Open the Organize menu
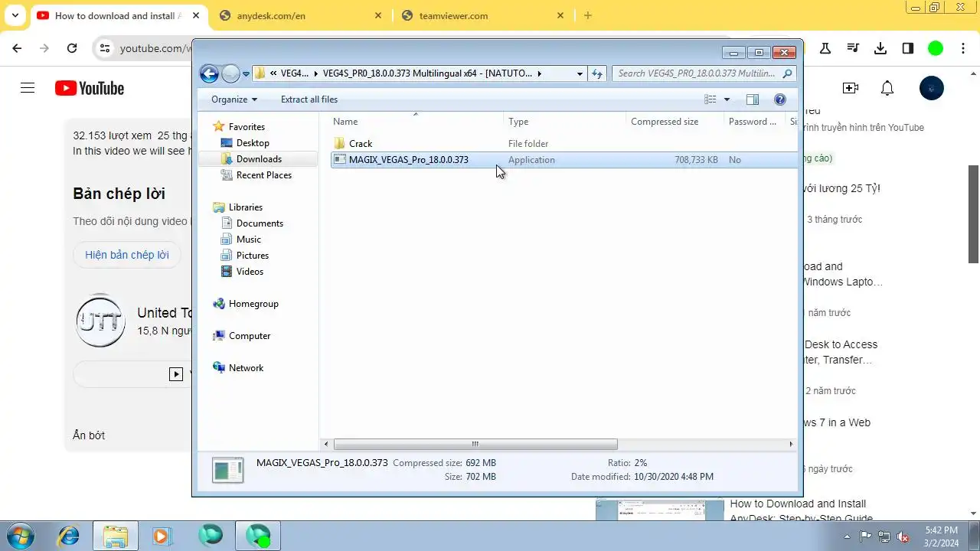Screen dimensions: 980x551 coord(234,99)
